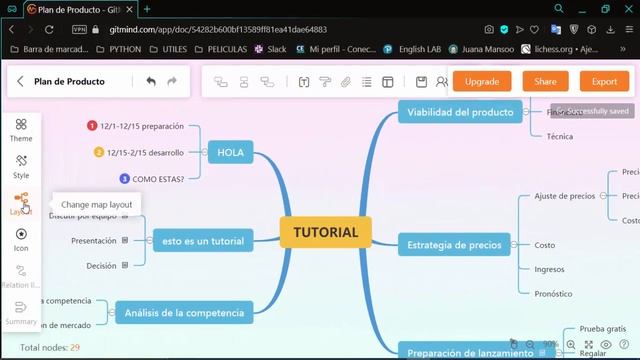Screen dimensions: 640x360
Task: Select the Ingresos subnode
Action: click(549, 269)
